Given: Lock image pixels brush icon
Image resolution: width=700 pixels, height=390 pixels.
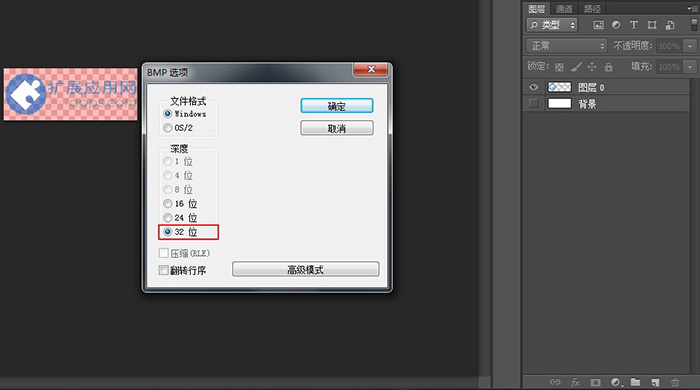Looking at the screenshot, I should [576, 67].
